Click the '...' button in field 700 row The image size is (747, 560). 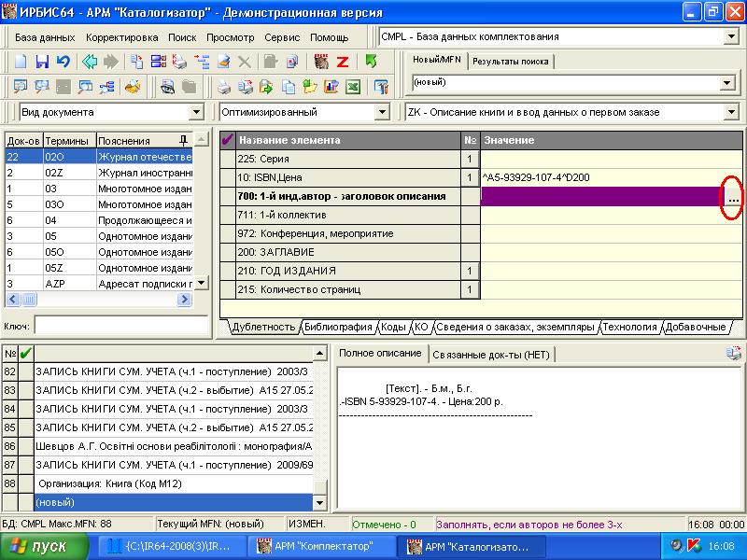pos(733,197)
